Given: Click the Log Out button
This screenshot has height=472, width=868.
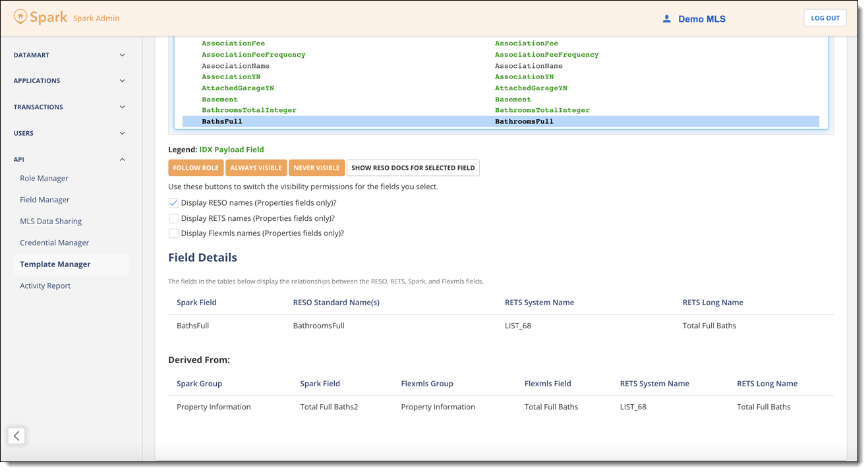Looking at the screenshot, I should click(x=825, y=18).
